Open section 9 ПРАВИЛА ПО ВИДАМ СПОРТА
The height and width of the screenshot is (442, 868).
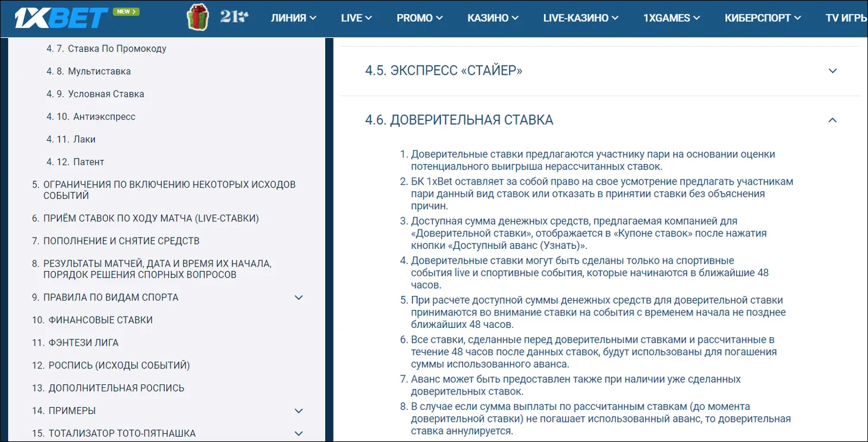(x=105, y=297)
